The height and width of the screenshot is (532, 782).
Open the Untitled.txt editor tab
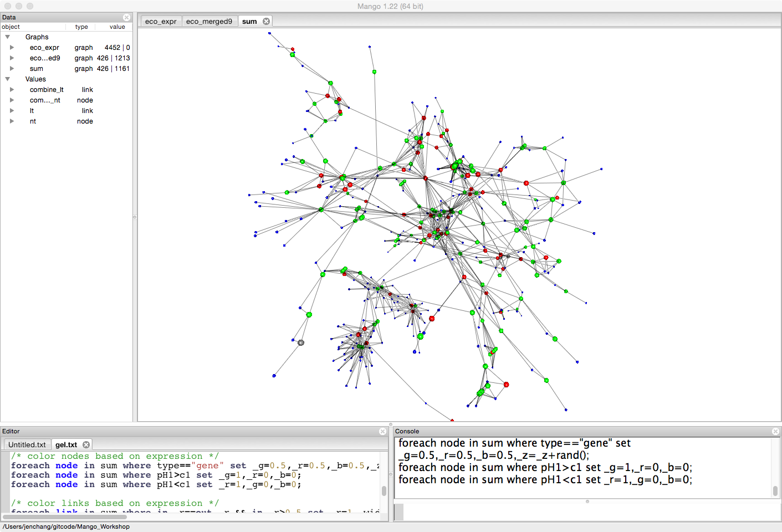click(27, 444)
